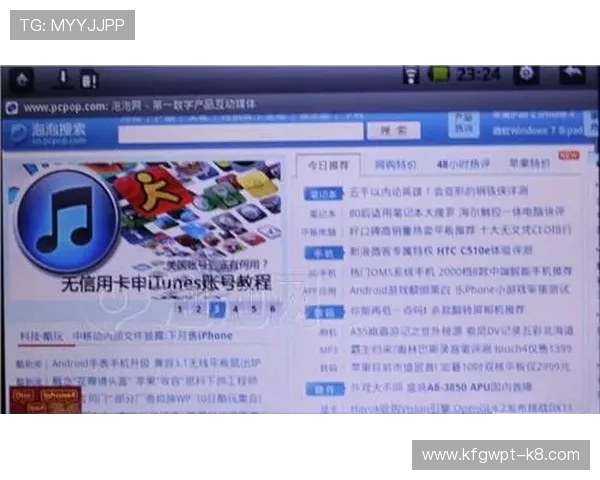Open the 无信用卡申iTunes账号教程 banner title

[166, 284]
